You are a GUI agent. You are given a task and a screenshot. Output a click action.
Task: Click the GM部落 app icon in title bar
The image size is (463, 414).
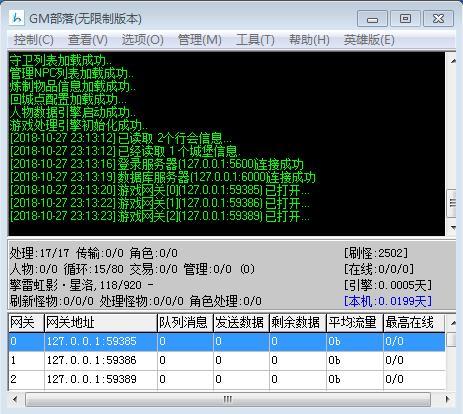(x=16, y=18)
